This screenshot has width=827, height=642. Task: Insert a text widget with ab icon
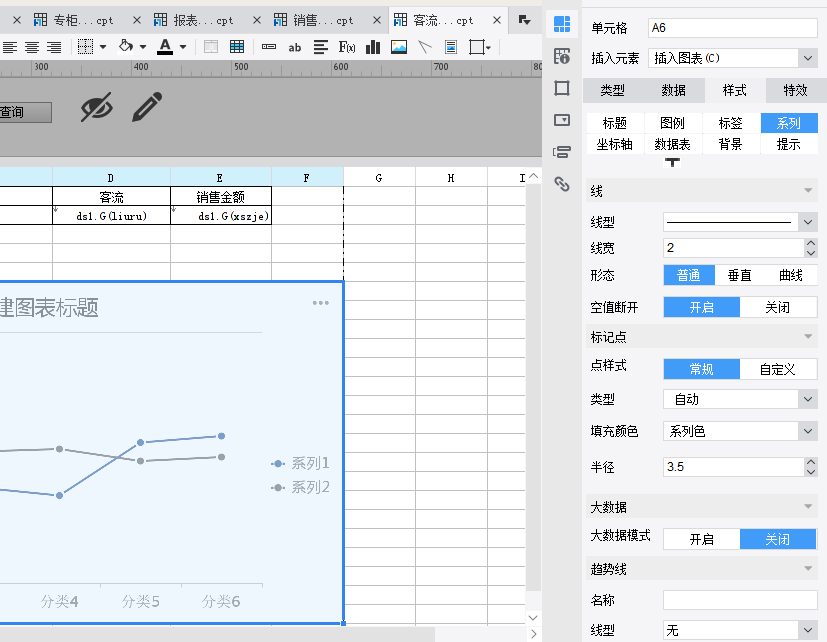(x=294, y=47)
